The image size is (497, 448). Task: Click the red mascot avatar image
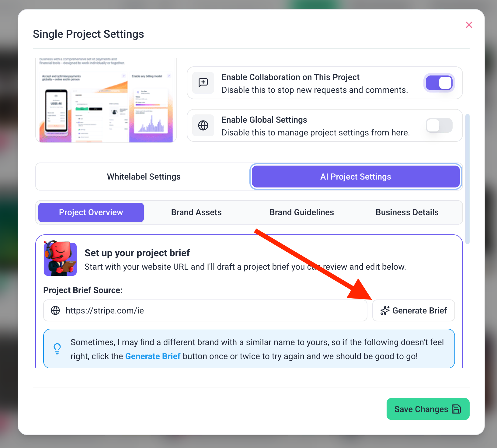coord(60,258)
